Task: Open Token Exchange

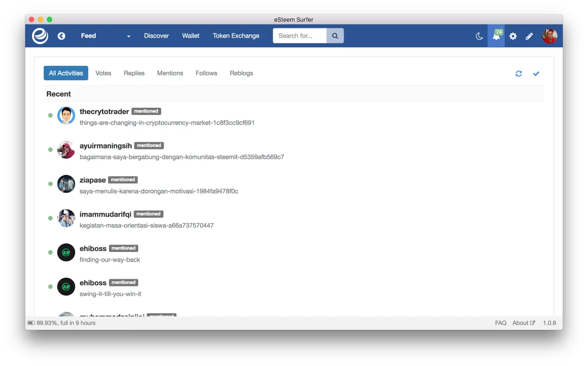Action: tap(236, 35)
